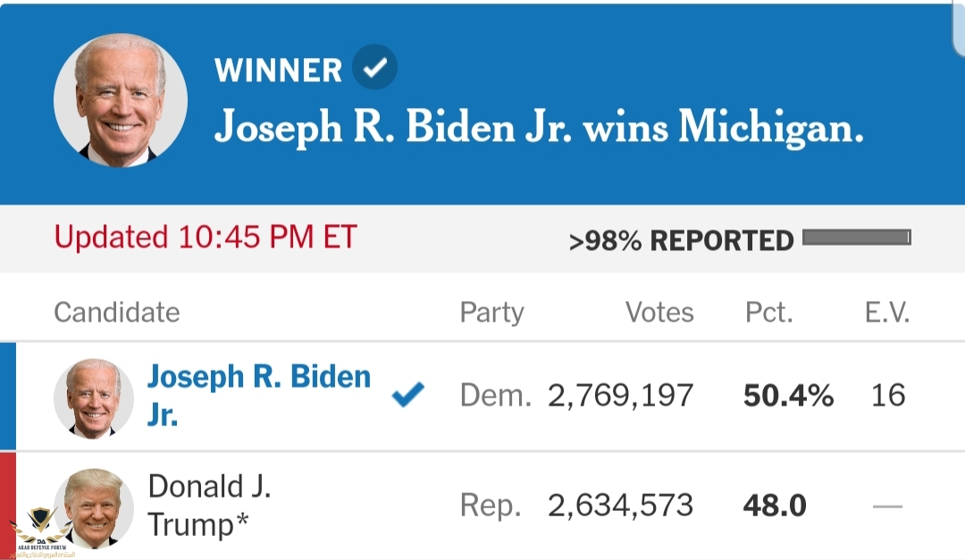Click the headline Joseph R. Biden Jr. wins Michigan
Image resolution: width=965 pixels, height=560 pixels.
coord(539,128)
